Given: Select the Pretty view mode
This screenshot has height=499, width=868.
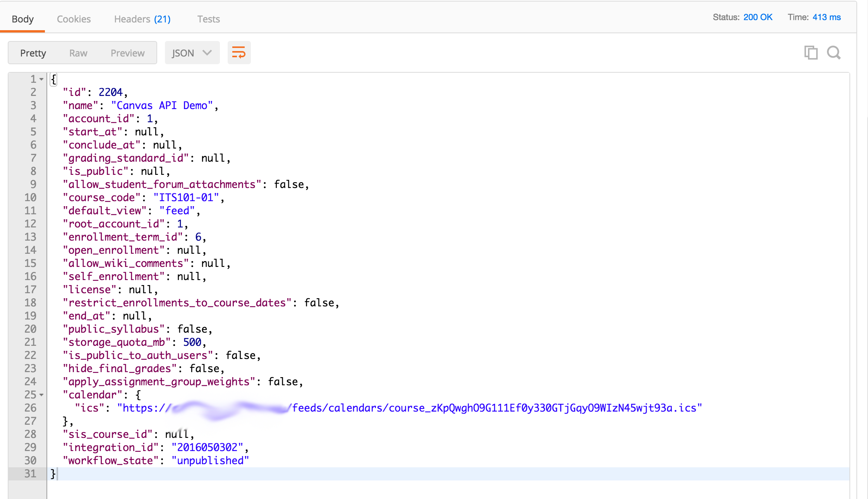Looking at the screenshot, I should tap(33, 53).
